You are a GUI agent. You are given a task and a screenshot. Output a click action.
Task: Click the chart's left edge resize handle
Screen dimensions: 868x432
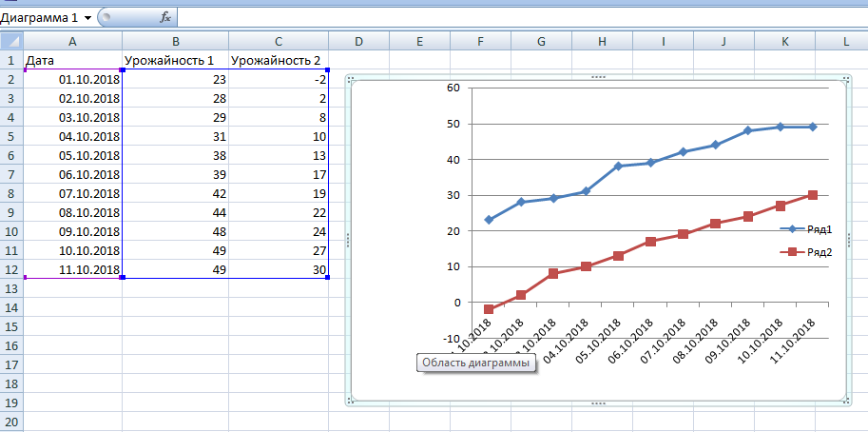349,241
